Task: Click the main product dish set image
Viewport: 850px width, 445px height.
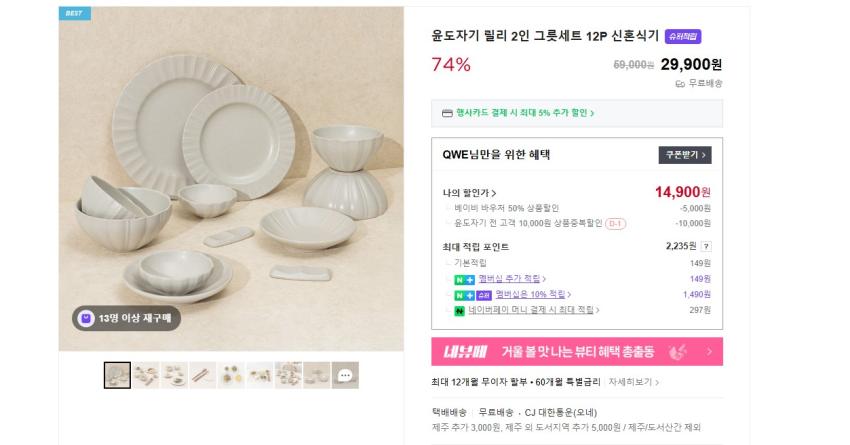Action: 231,180
